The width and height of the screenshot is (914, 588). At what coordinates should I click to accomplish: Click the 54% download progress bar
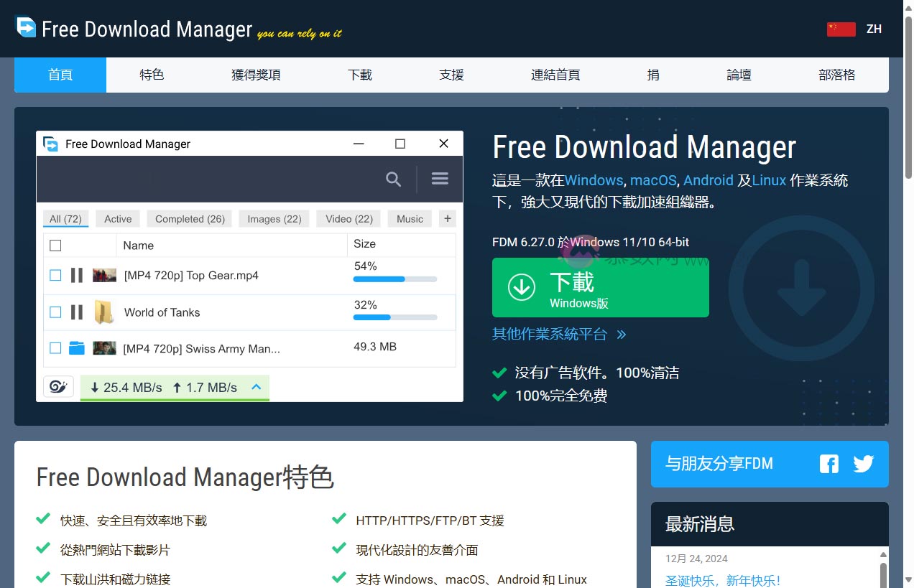pos(394,279)
